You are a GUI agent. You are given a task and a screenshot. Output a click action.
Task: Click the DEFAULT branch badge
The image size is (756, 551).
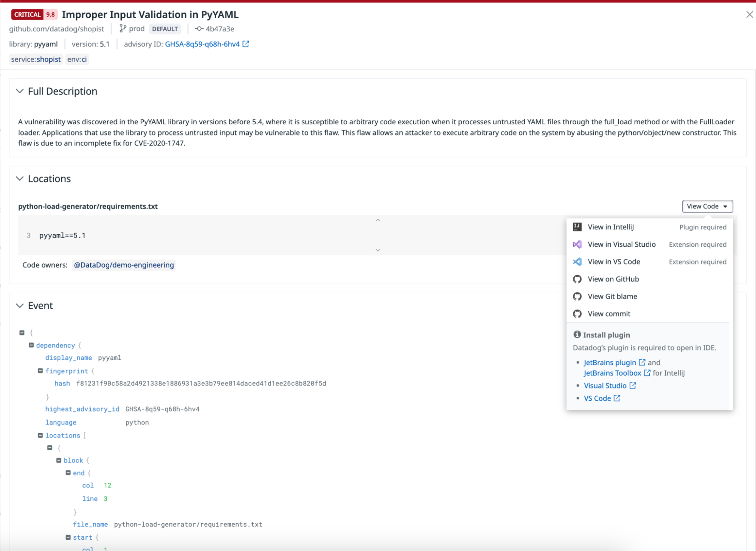[x=165, y=29]
